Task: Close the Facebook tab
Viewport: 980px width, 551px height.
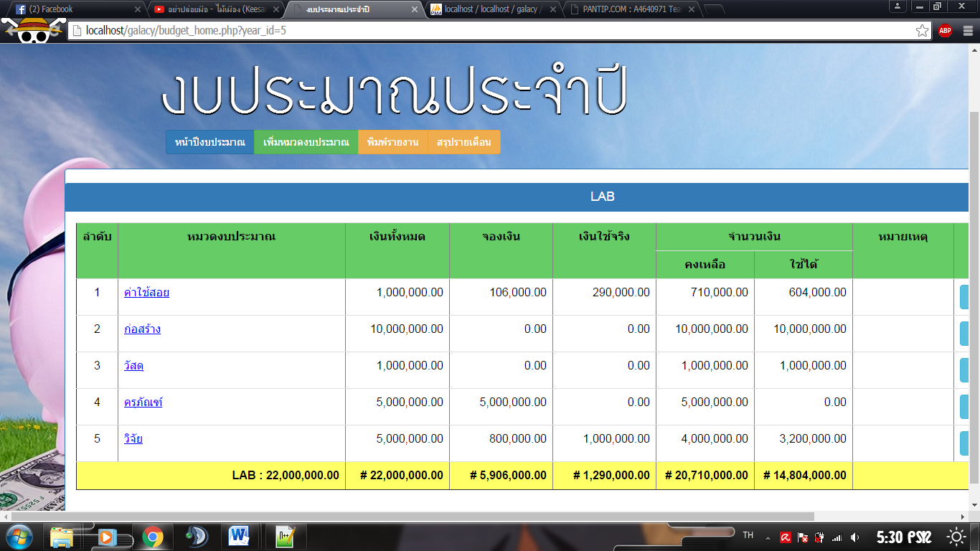Action: pos(137,9)
